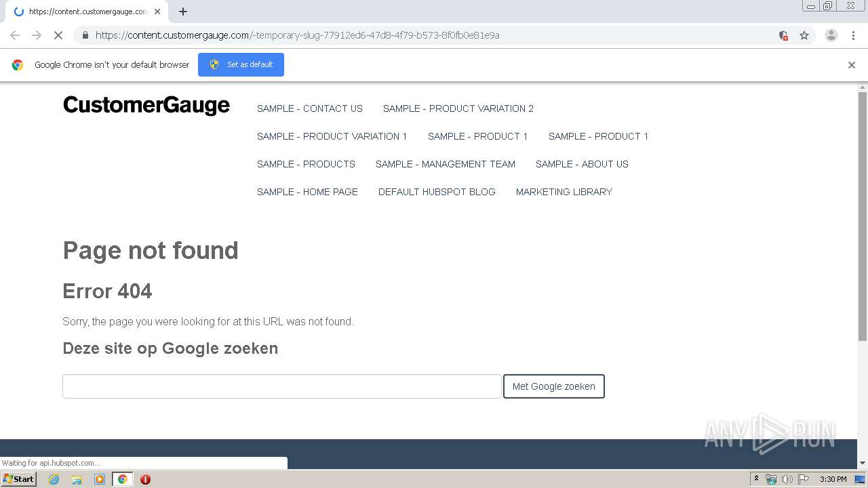The image size is (868, 488).
Task: Click the scrollbar up arrow
Action: [x=863, y=87]
